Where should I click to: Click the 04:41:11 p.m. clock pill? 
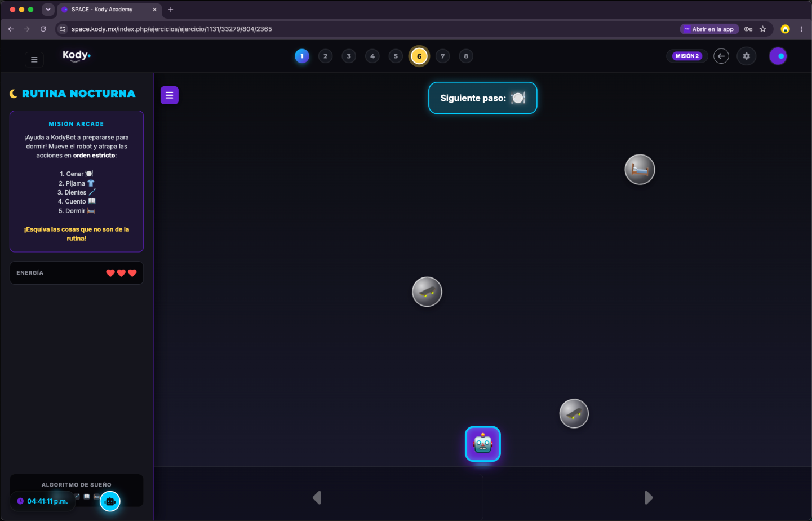tap(43, 501)
